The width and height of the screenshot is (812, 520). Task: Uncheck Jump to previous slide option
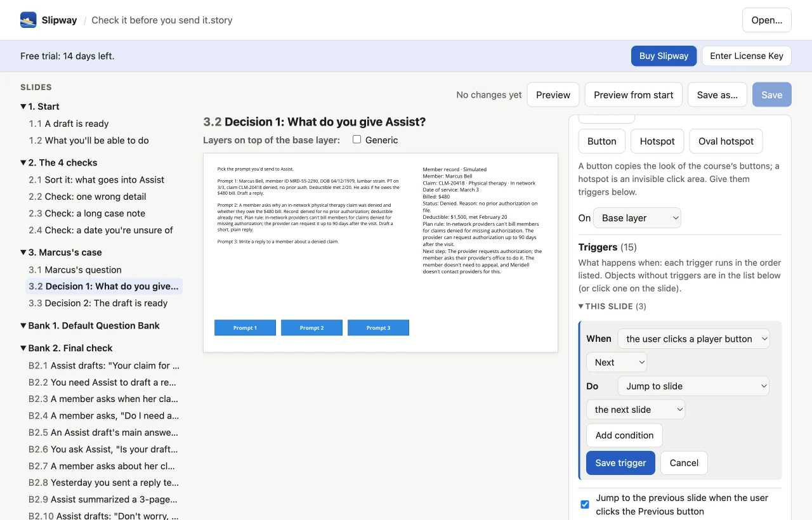coord(585,505)
